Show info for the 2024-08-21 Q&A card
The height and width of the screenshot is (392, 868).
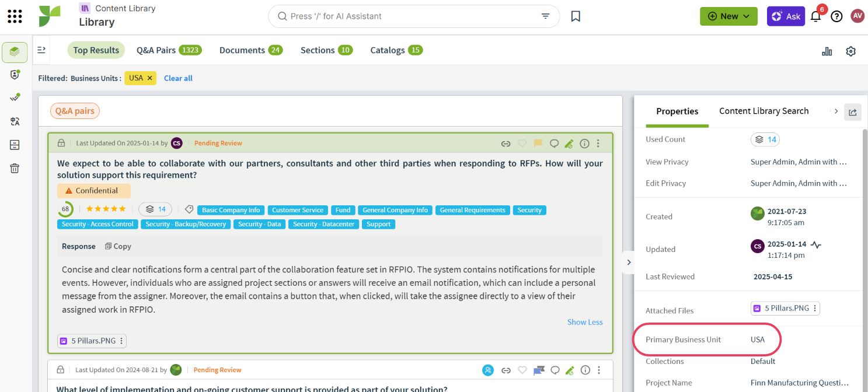(x=585, y=370)
